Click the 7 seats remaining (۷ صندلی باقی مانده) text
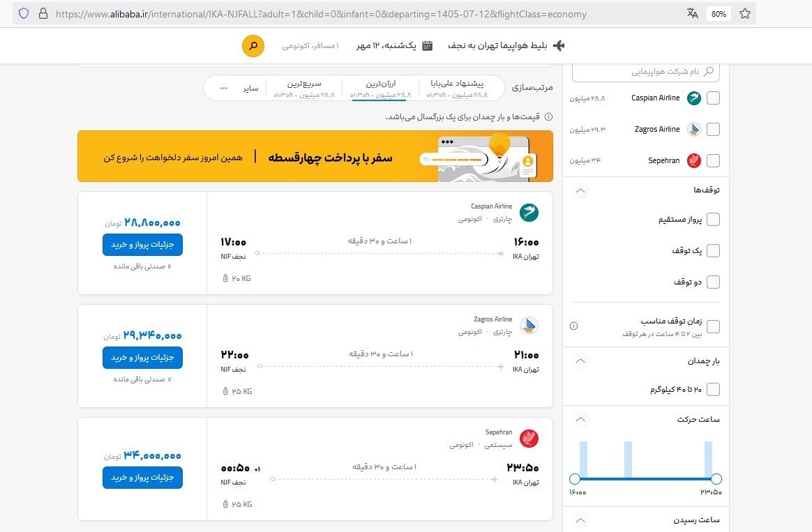Image resolution: width=812 pixels, height=532 pixels. click(142, 379)
